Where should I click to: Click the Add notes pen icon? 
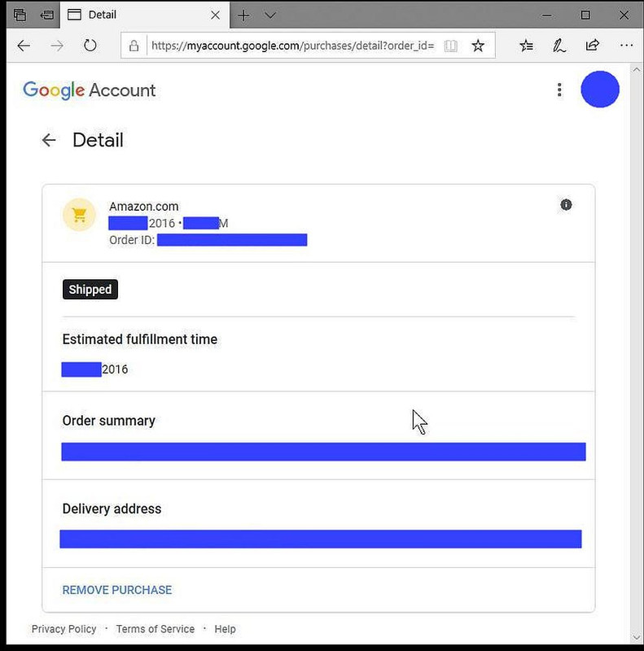(559, 46)
